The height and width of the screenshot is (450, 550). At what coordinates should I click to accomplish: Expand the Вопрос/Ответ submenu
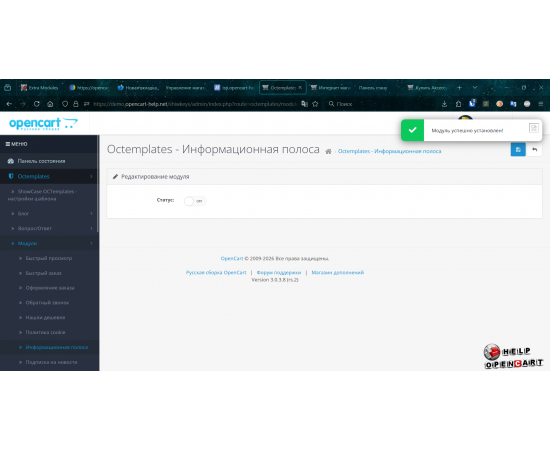point(49,228)
